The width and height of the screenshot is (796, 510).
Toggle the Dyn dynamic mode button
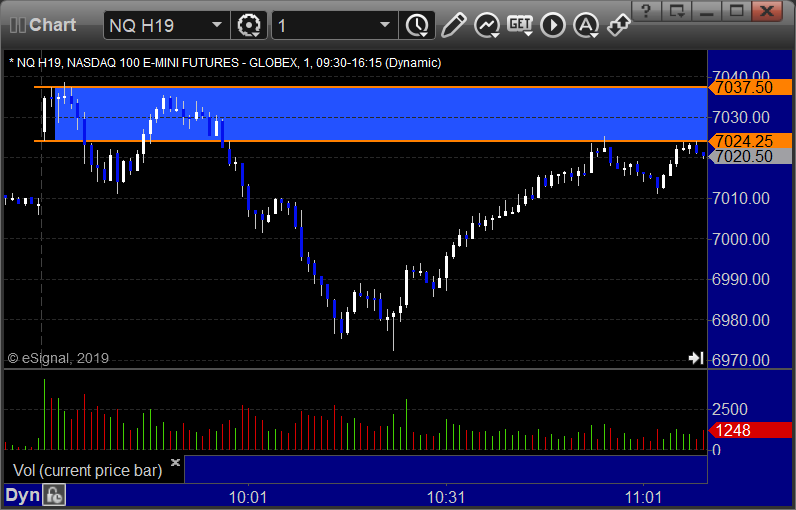tap(22, 495)
